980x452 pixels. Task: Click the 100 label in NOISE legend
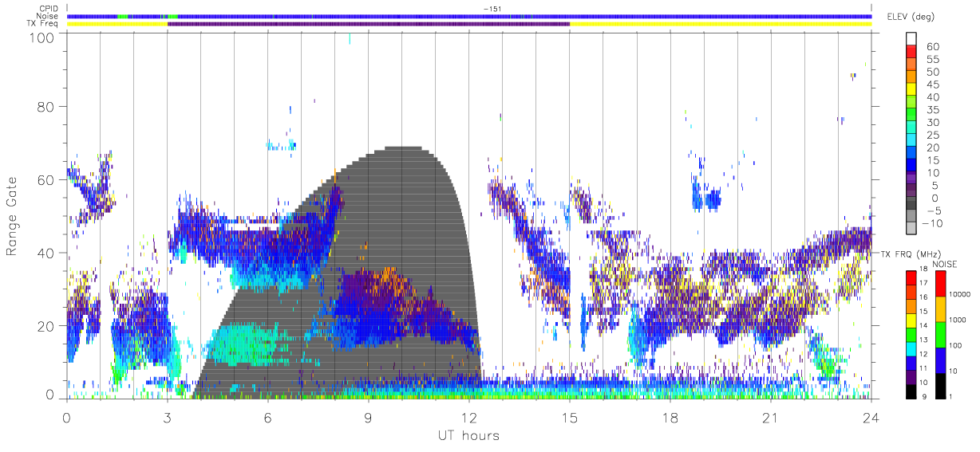954,347
